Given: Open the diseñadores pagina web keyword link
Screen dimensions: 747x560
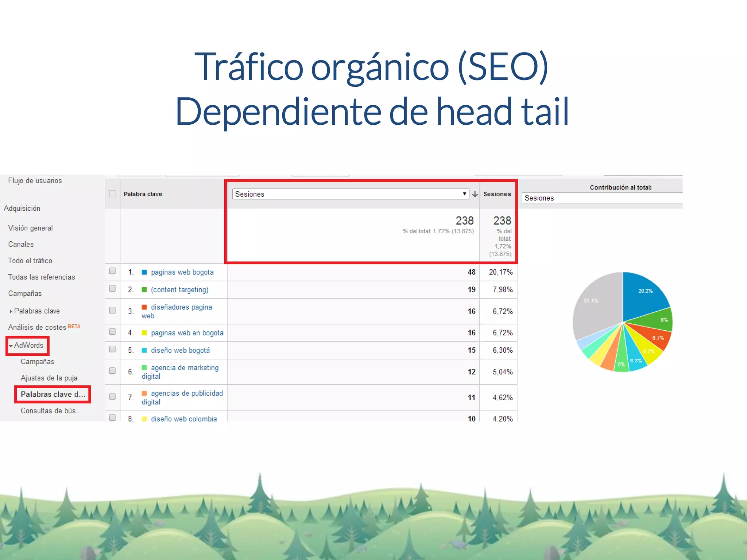Looking at the screenshot, I should click(x=177, y=312).
